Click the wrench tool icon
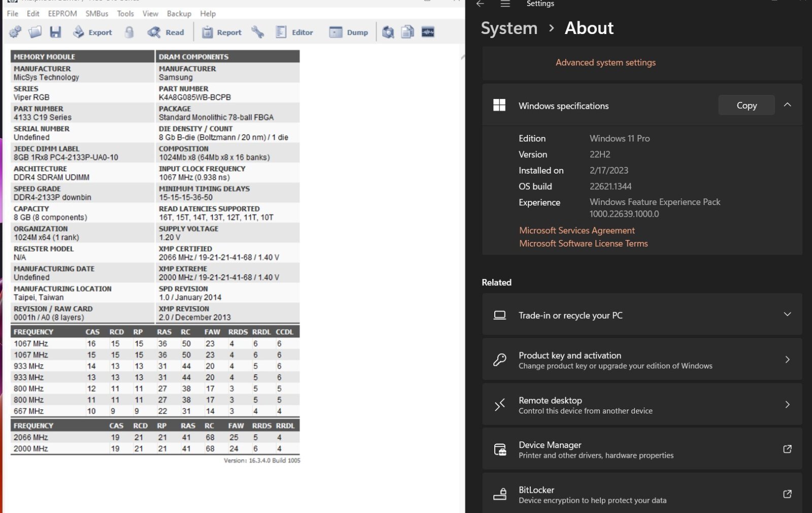This screenshot has width=812, height=513. click(258, 32)
